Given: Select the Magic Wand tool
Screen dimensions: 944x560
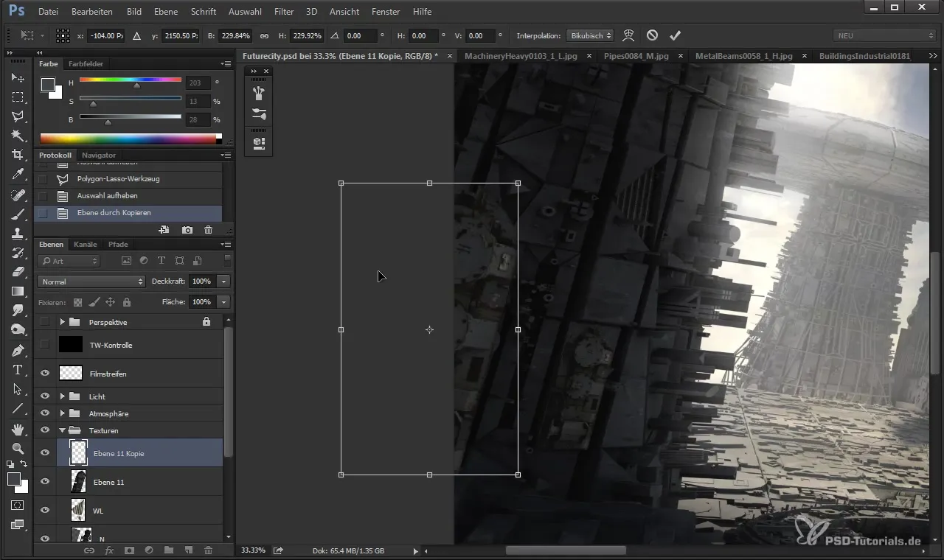Looking at the screenshot, I should pos(18,136).
